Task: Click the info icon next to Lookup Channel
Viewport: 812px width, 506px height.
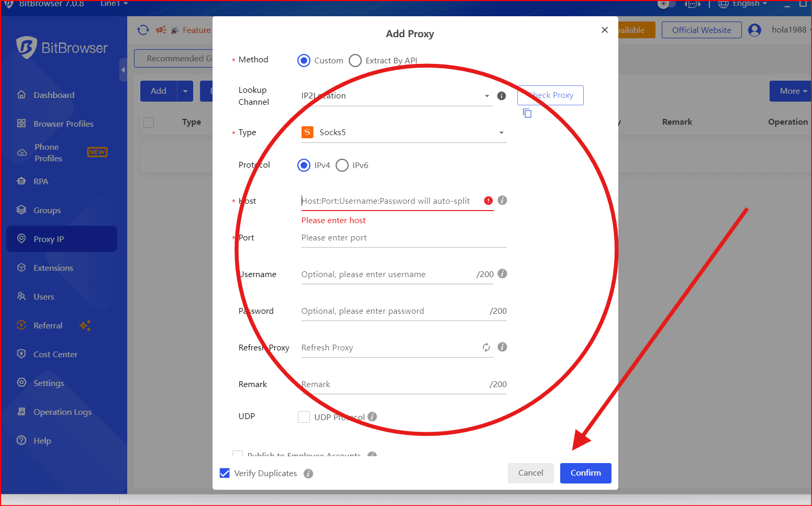Action: tap(502, 96)
